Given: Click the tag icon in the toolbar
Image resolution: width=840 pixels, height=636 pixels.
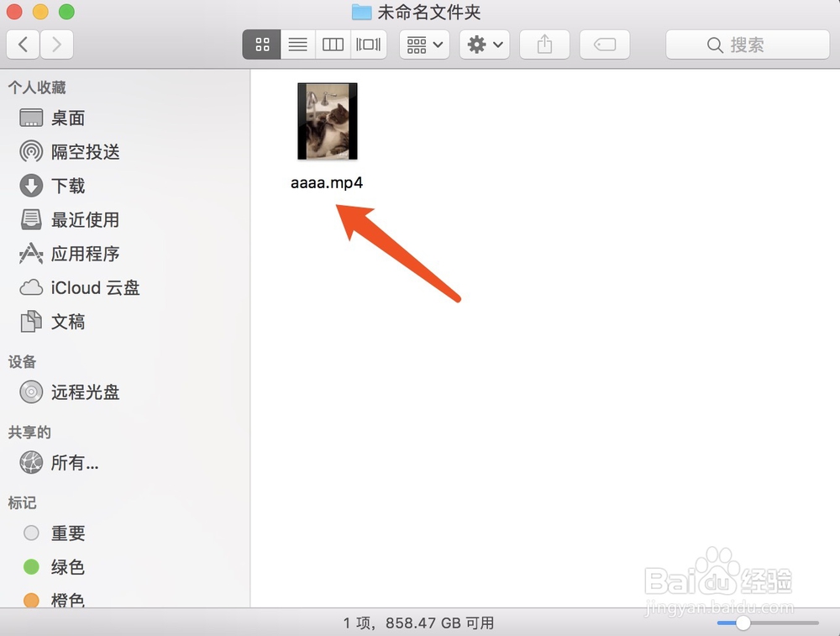Looking at the screenshot, I should [x=605, y=44].
